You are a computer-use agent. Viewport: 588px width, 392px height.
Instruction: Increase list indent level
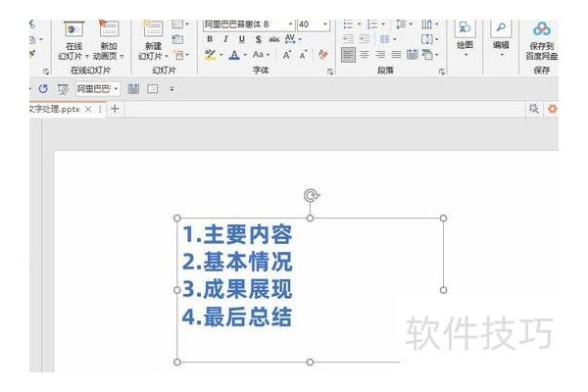[x=365, y=39]
